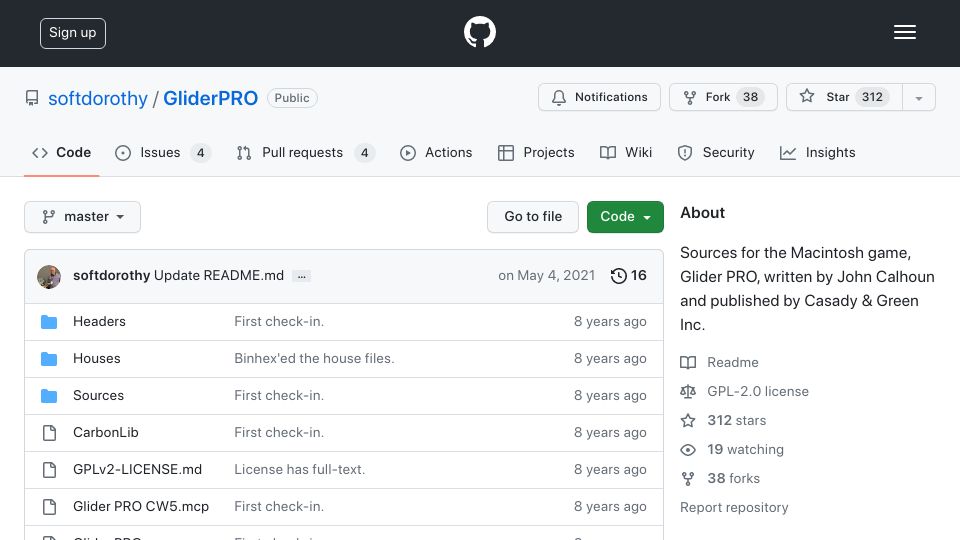Open the Headers folder

(99, 321)
